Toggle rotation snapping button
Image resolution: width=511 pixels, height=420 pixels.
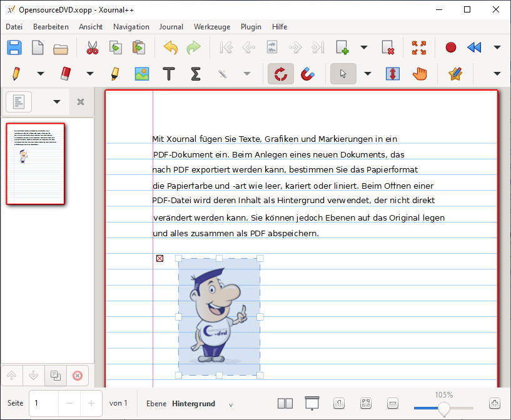coord(281,74)
